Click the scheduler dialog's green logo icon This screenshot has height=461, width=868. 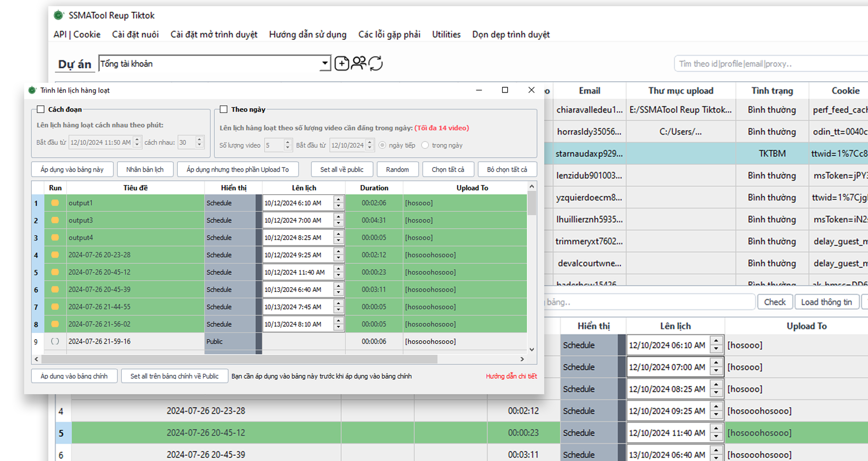coord(32,90)
